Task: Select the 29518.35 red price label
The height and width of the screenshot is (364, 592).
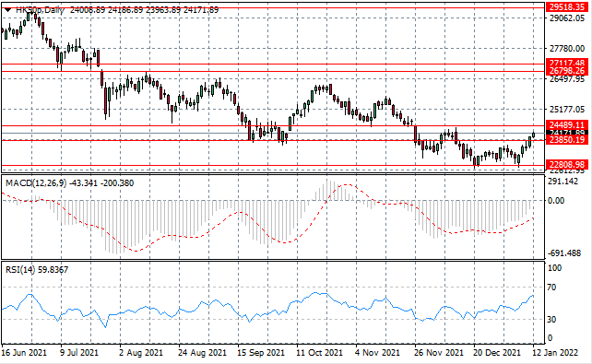Action: click(x=567, y=6)
